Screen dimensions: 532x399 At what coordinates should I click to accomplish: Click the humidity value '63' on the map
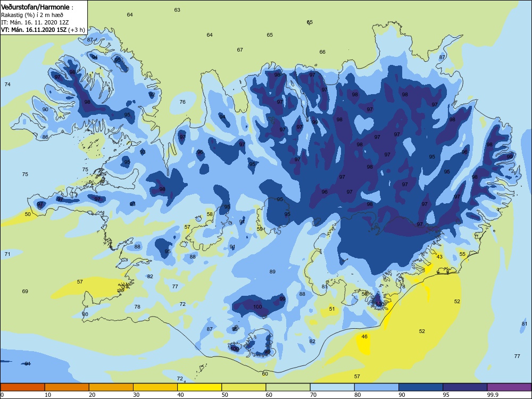177,10
